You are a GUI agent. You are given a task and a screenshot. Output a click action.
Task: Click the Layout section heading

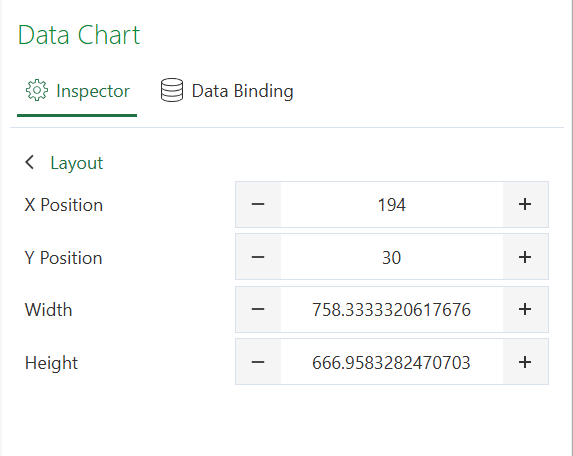click(x=77, y=163)
